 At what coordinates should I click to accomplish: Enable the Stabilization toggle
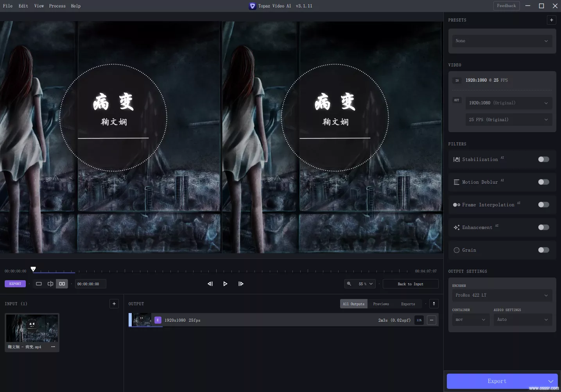543,159
